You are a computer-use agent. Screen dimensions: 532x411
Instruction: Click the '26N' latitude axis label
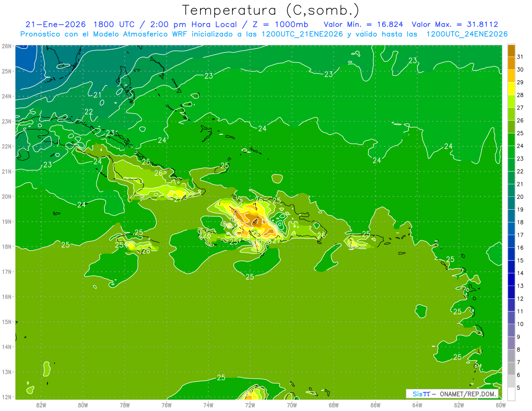coord(6,46)
